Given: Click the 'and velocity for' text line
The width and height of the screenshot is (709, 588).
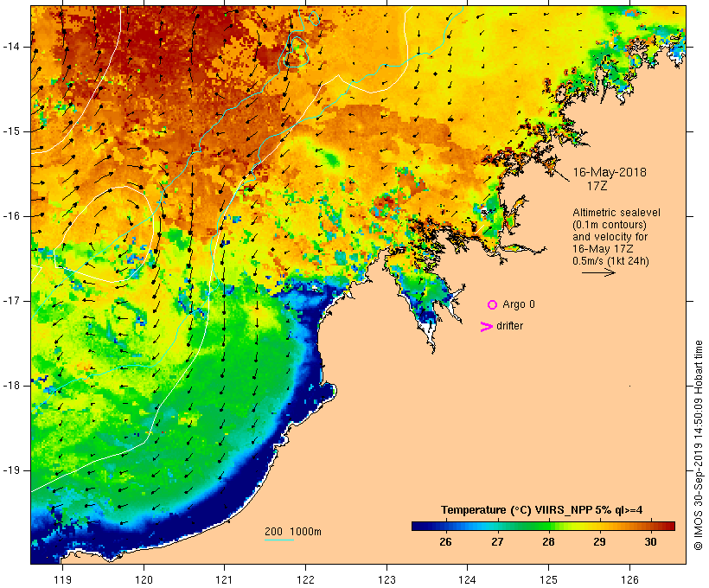Looking at the screenshot, I should (610, 237).
